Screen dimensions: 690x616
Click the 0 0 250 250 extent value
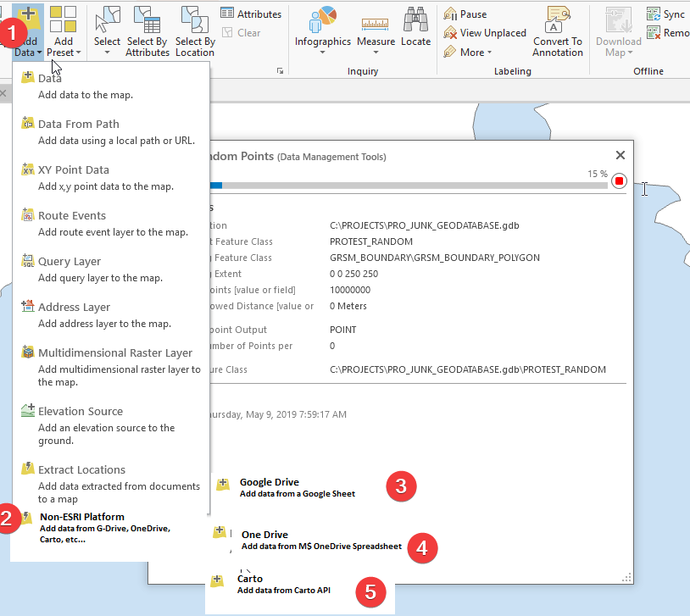click(353, 274)
